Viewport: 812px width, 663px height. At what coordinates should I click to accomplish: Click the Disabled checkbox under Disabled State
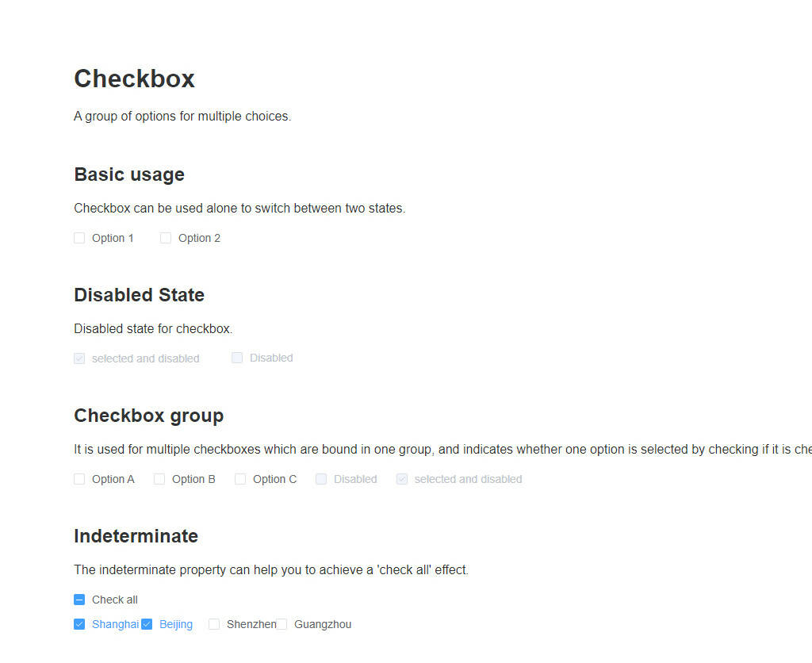tap(237, 358)
